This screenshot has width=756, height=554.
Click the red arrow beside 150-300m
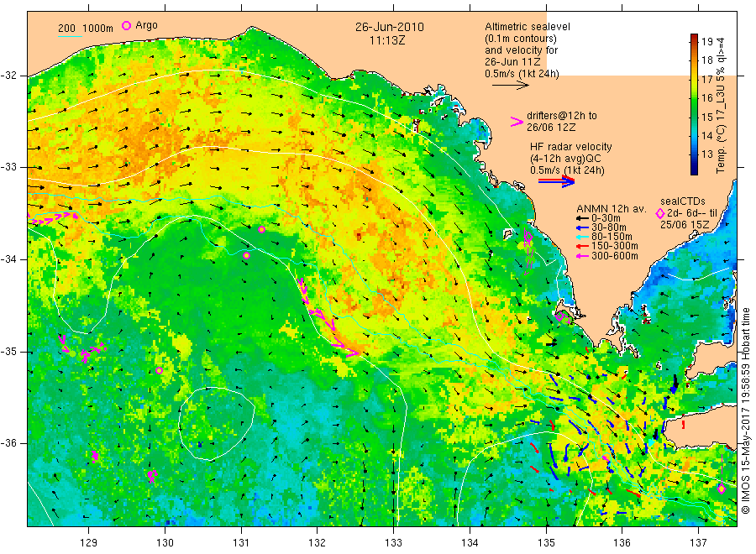(x=582, y=246)
